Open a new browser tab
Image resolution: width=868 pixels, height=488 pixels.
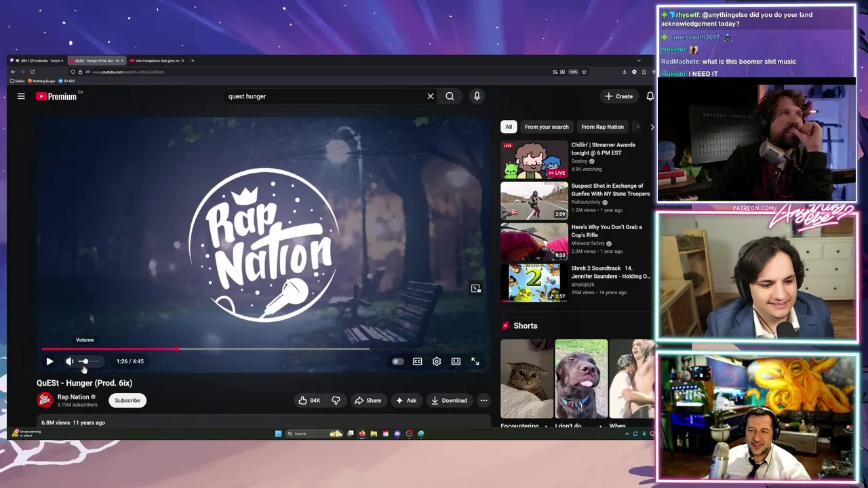coord(192,60)
